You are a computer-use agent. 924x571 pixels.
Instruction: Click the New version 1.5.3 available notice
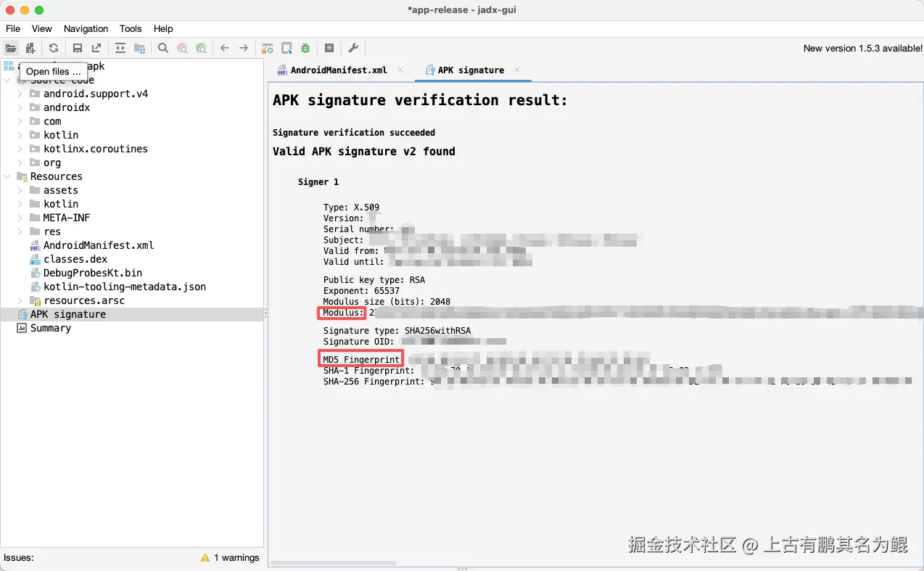point(863,48)
